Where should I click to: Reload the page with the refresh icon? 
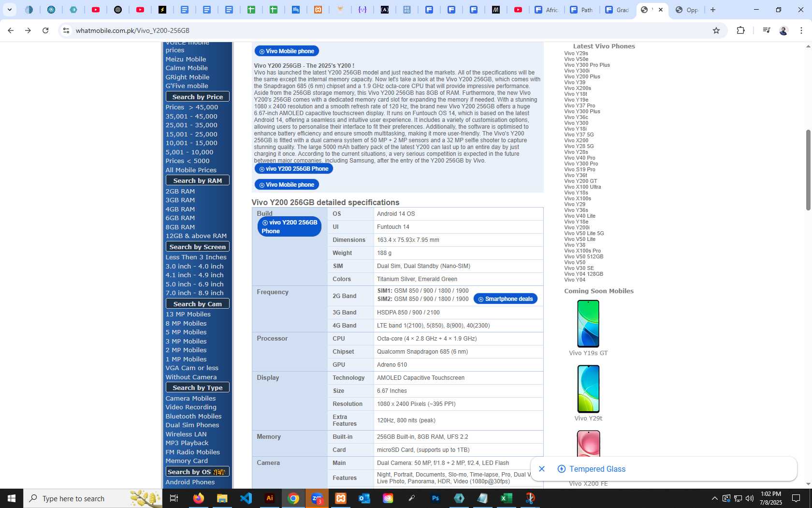pos(45,30)
